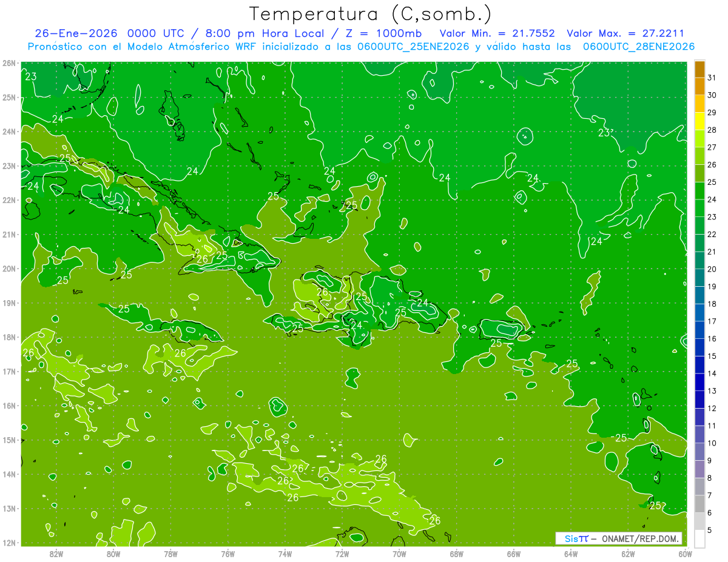Click the legend scale value '18'
Screen dimensions: 728x562
(712, 304)
